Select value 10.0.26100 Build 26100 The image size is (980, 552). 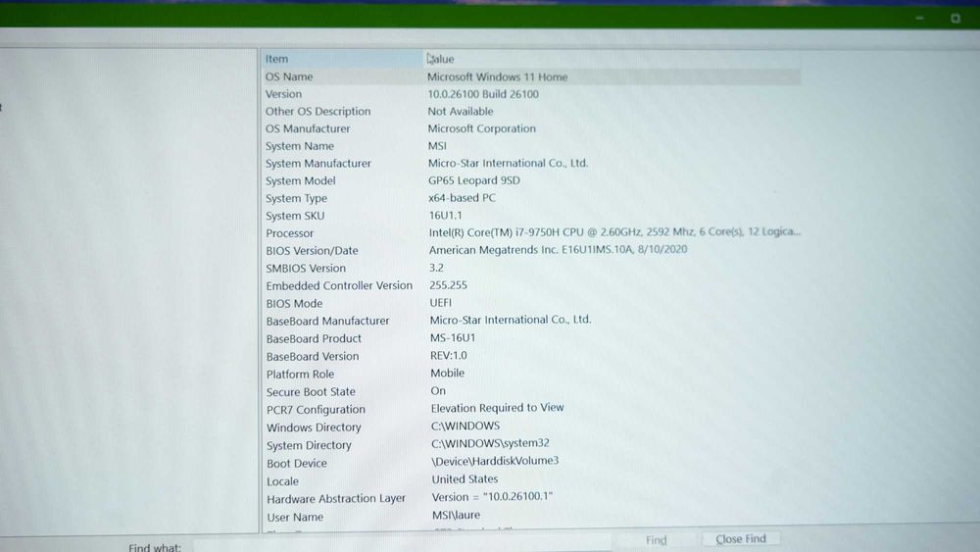[483, 94]
